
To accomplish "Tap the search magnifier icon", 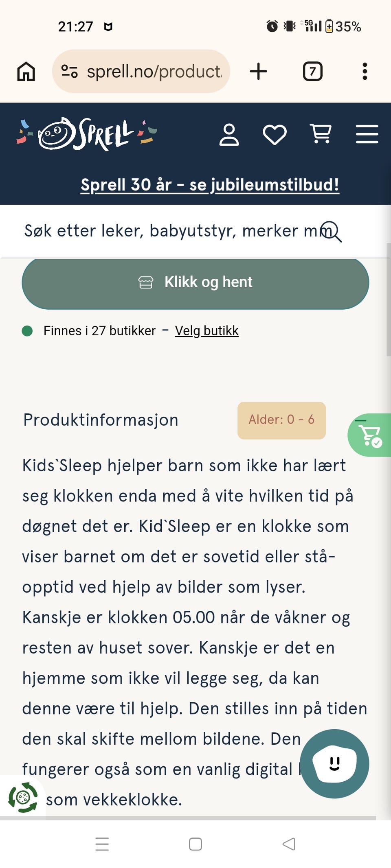I will point(332,232).
